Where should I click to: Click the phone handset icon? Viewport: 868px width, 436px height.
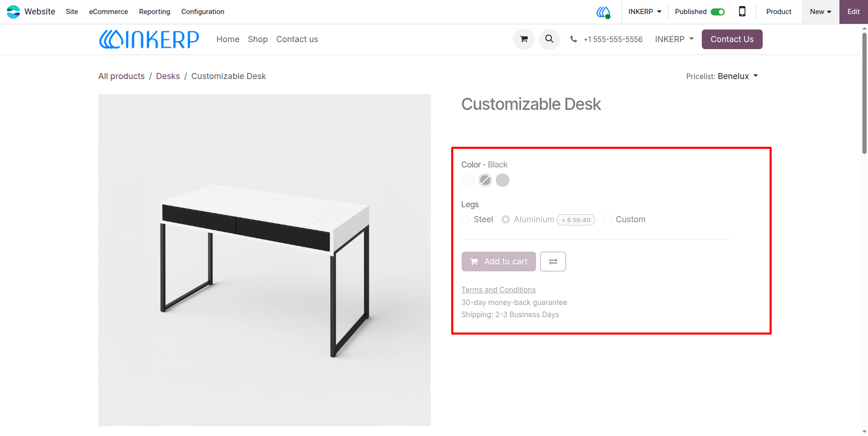pos(574,39)
